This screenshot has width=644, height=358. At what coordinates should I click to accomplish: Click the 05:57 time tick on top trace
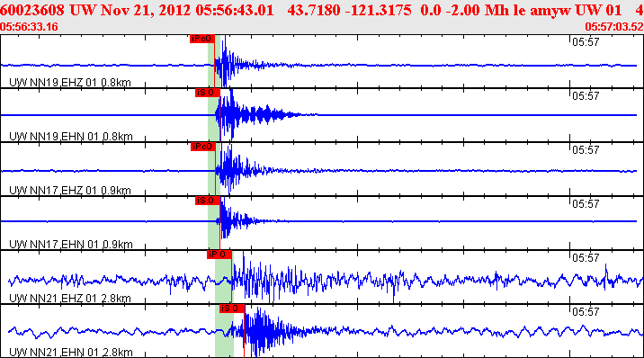pyautogui.click(x=586, y=42)
